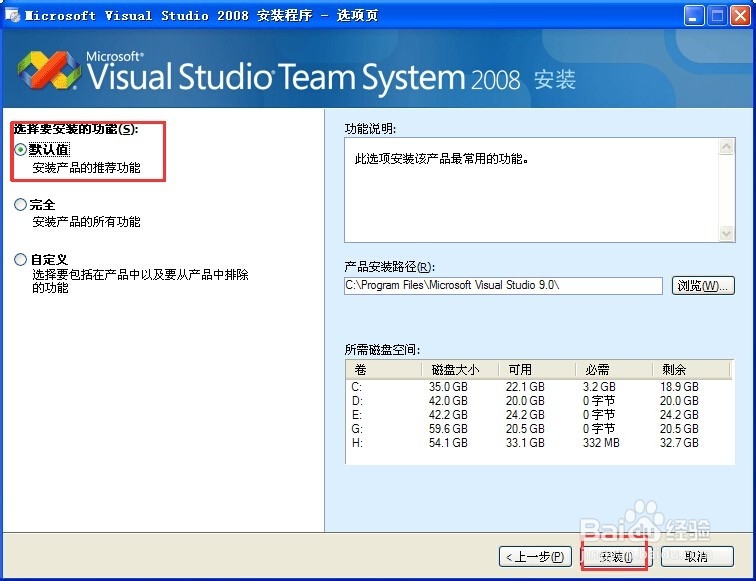This screenshot has width=756, height=581.
Task: Select the 自定义 custom installation radio option
Action: (20, 259)
